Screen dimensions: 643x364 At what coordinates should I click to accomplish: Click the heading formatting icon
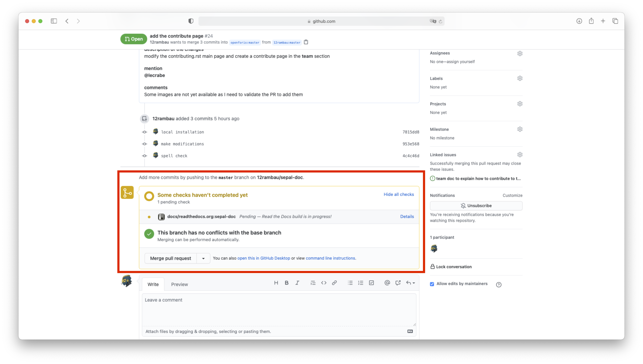276,283
